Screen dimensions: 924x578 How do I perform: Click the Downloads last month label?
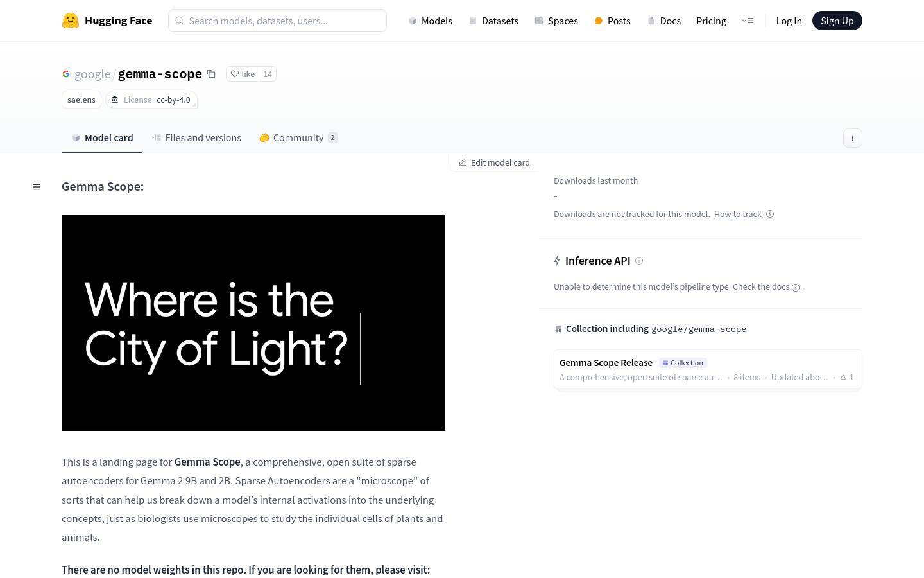click(595, 180)
